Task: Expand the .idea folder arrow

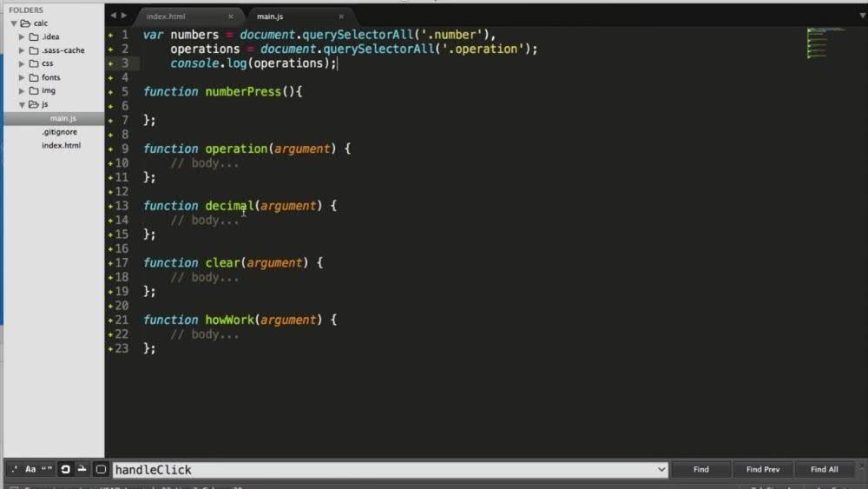Action: [22, 36]
